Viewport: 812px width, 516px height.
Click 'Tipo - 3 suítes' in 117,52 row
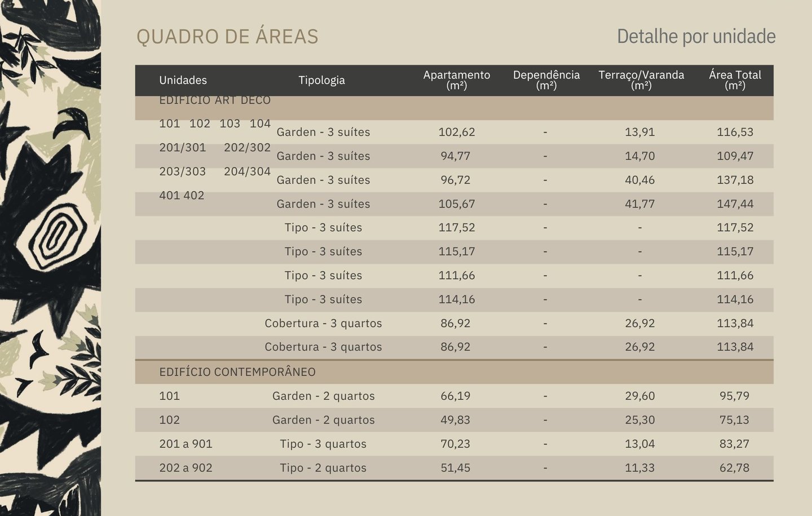click(x=323, y=228)
